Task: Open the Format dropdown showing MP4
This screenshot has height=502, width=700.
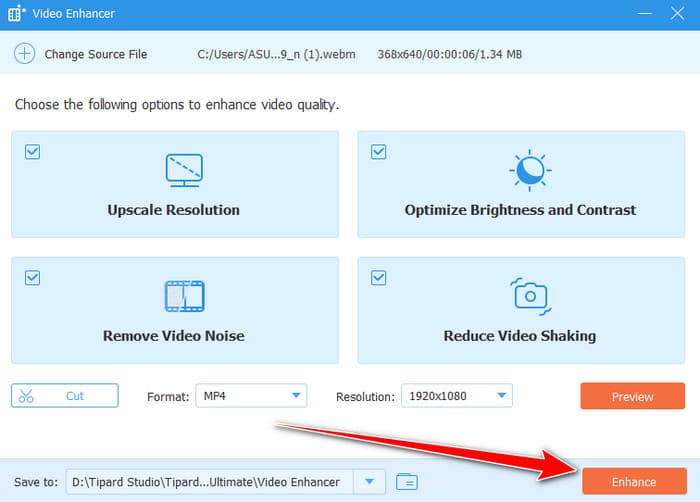Action: (x=250, y=396)
